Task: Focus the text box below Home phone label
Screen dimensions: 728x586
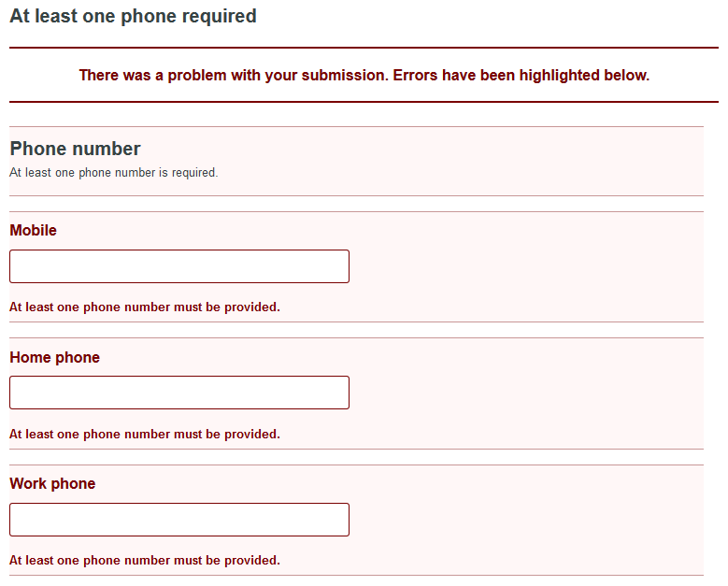Action: point(179,393)
